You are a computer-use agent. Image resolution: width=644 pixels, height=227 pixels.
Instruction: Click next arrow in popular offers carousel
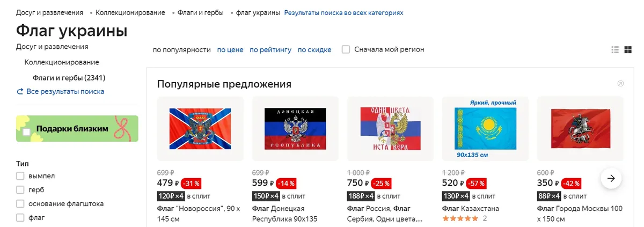tap(611, 178)
